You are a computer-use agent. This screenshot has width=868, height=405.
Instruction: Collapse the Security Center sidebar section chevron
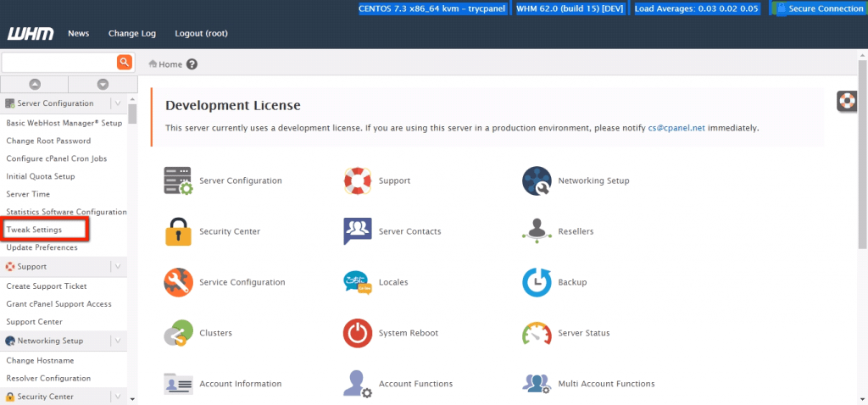(118, 397)
